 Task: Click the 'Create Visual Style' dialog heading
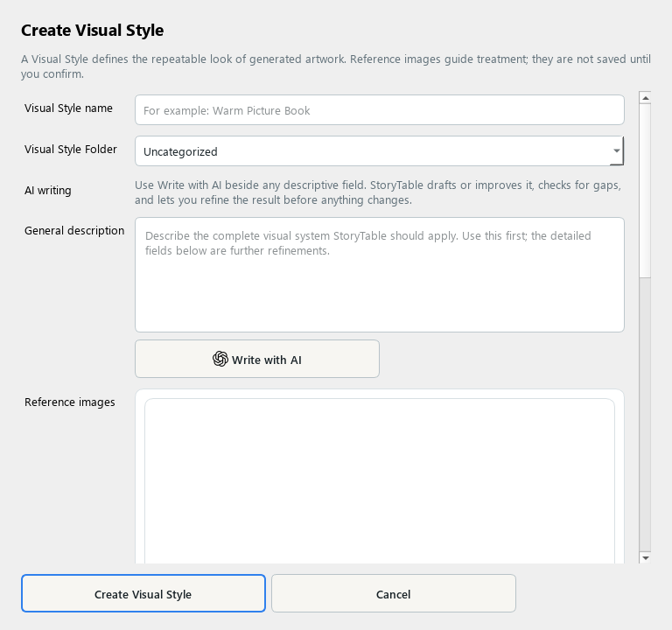pyautogui.click(x=93, y=30)
